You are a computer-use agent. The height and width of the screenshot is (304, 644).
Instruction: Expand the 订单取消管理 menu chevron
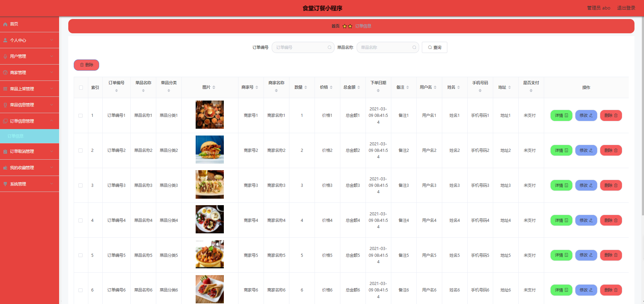(52, 151)
